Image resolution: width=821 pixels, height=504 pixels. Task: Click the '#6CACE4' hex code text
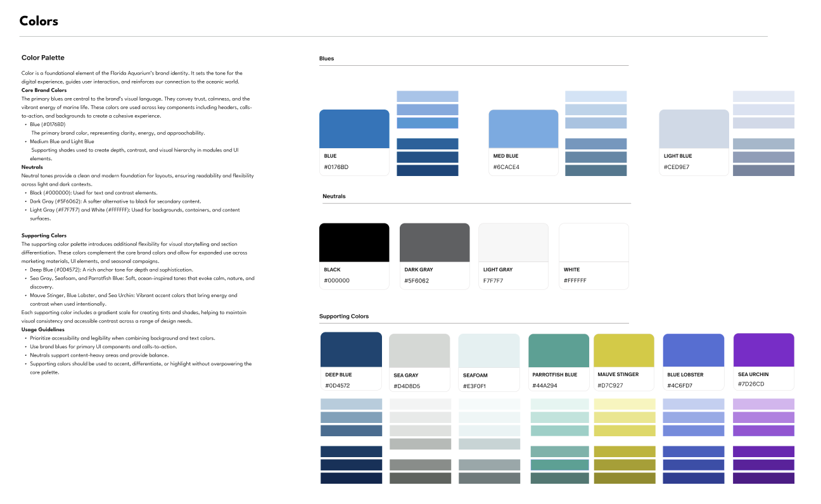pos(506,167)
